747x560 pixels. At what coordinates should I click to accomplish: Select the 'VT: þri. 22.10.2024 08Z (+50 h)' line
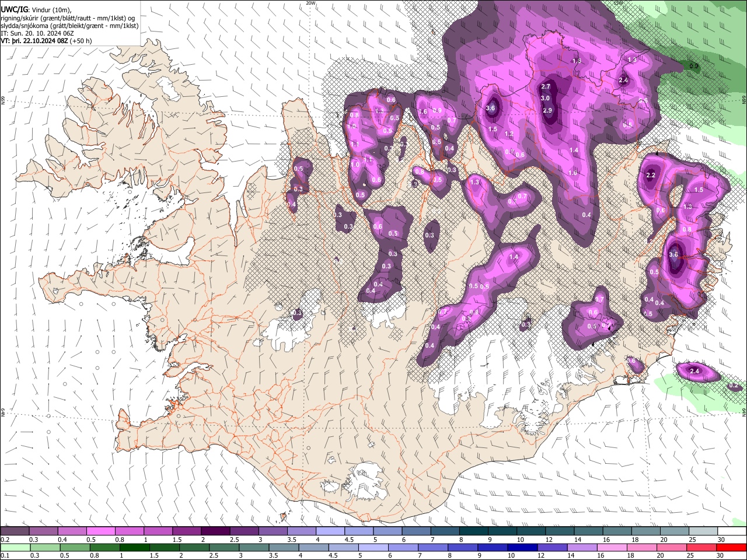tap(46, 41)
